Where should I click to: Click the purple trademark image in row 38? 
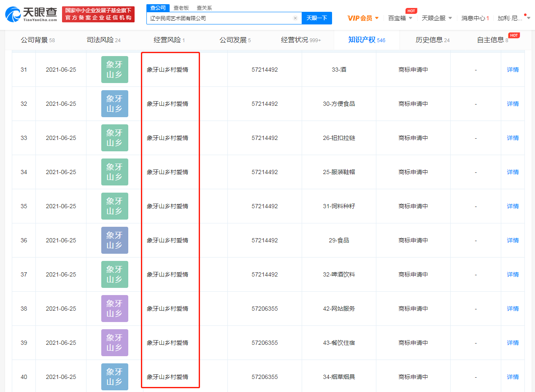(x=114, y=309)
